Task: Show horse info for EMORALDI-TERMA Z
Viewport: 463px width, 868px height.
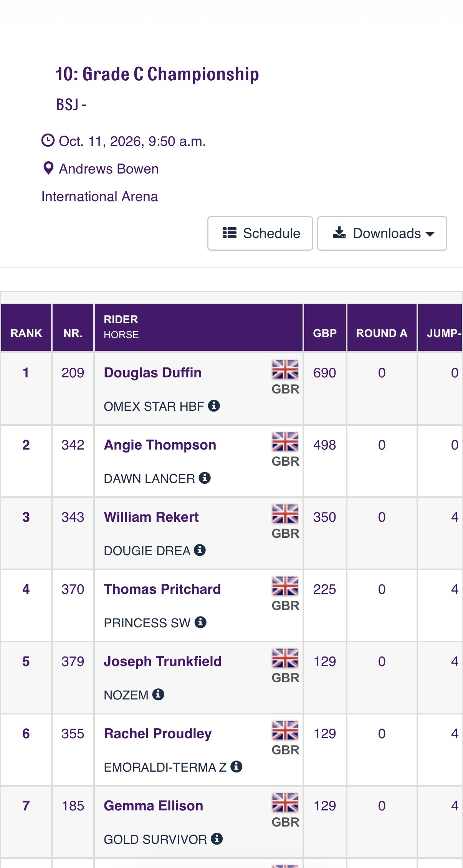Action: pos(236,766)
